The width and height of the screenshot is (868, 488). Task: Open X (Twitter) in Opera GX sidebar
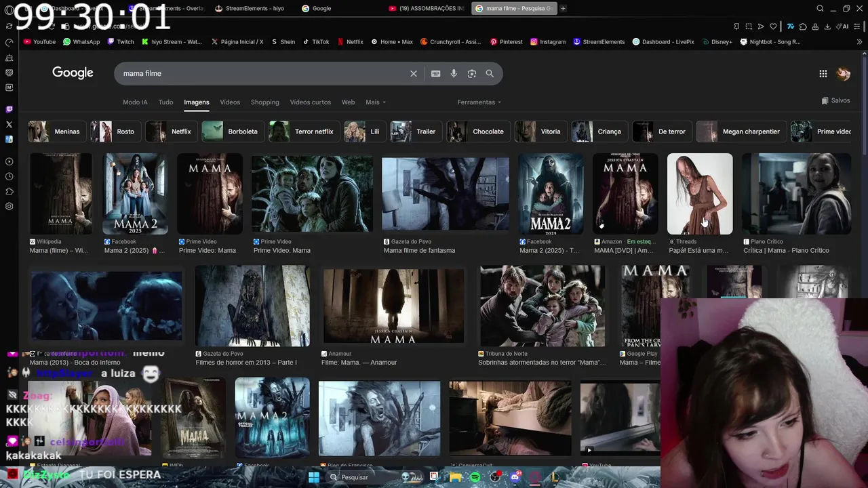[9, 124]
